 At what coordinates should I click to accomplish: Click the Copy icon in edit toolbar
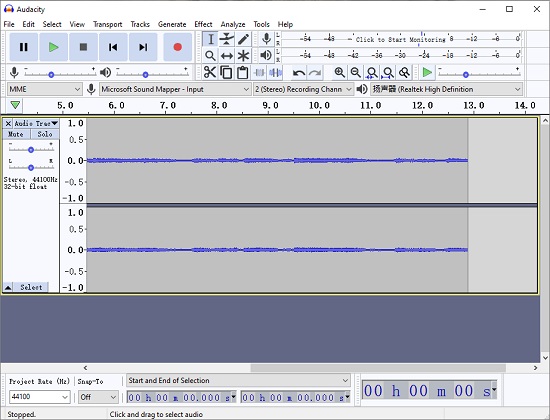[x=226, y=73]
